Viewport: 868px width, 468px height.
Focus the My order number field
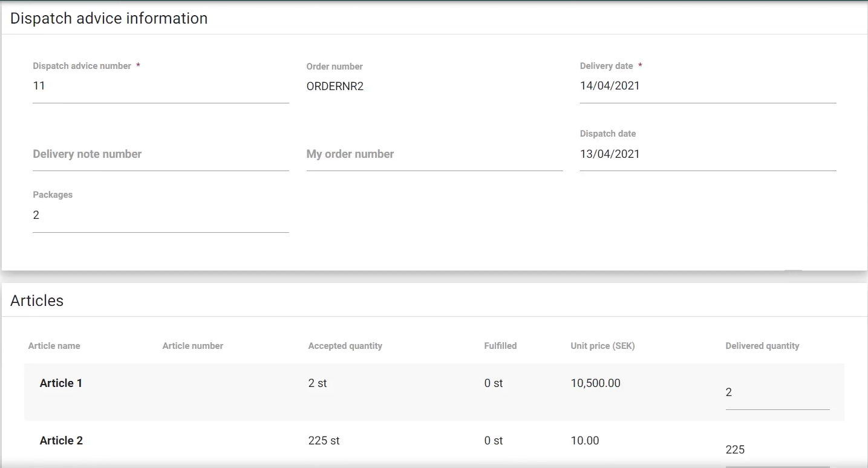434,154
